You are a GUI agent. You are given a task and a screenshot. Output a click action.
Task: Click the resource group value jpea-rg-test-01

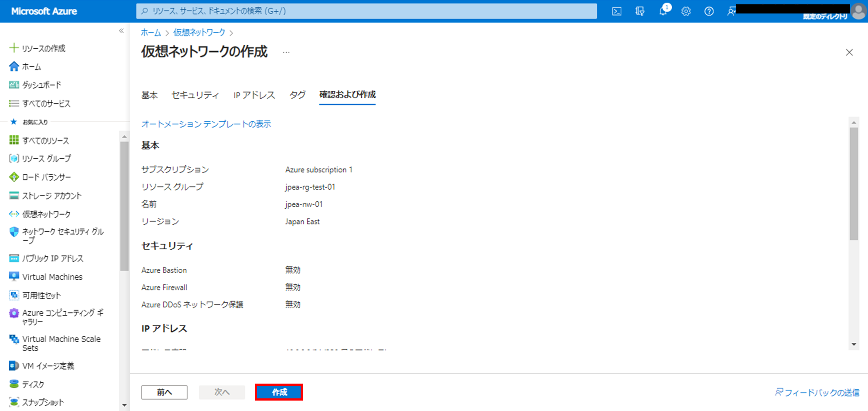pos(310,187)
